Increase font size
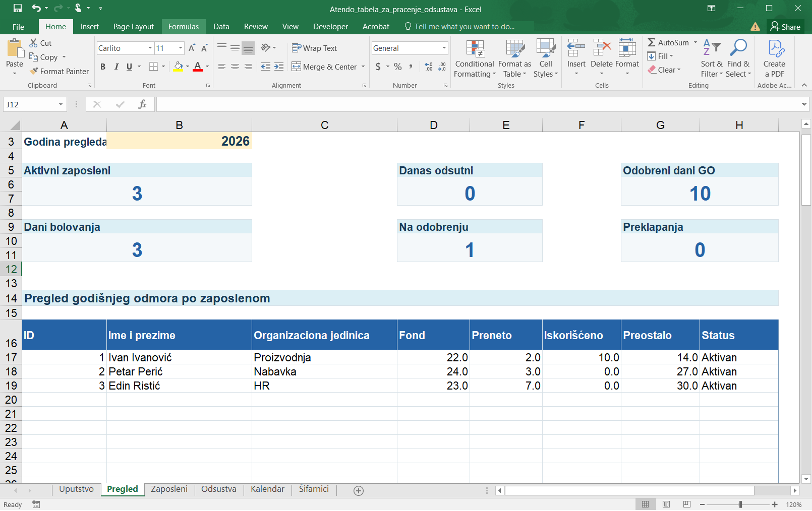The width and height of the screenshot is (812, 511). (x=192, y=48)
